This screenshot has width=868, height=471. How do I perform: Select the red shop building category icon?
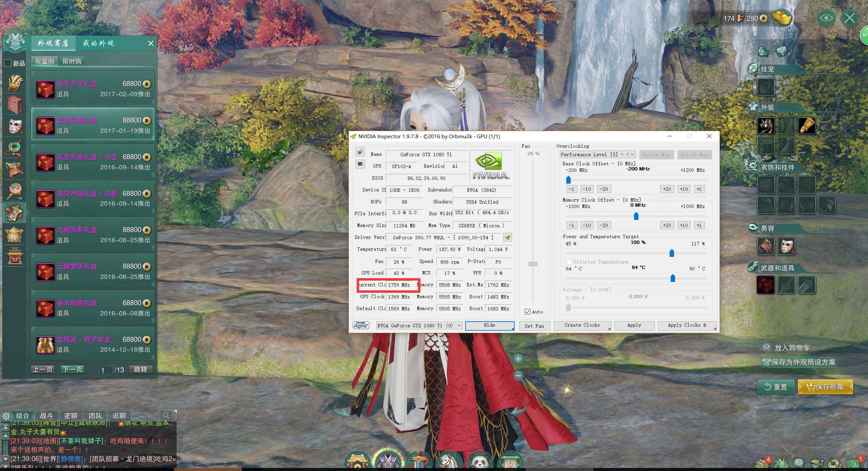pyautogui.click(x=15, y=256)
